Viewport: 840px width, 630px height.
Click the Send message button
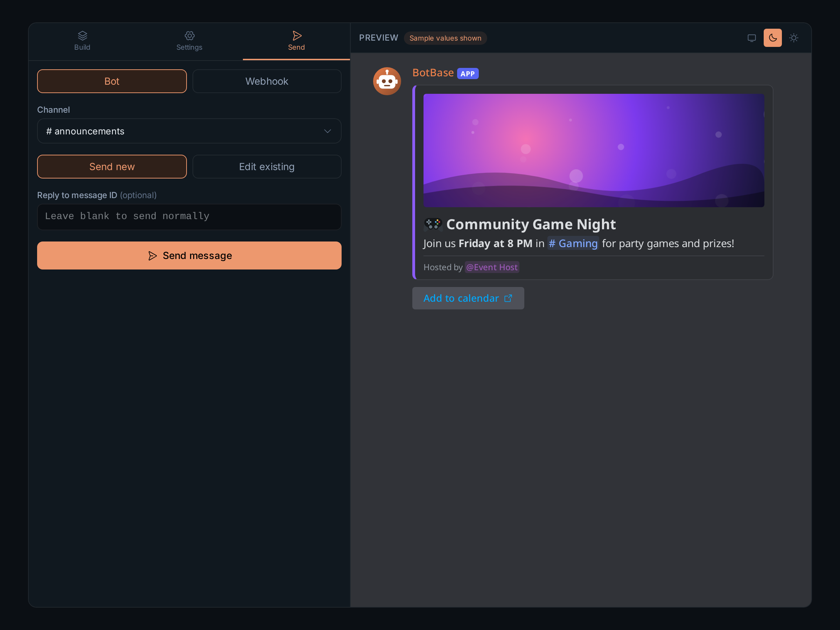pyautogui.click(x=189, y=255)
